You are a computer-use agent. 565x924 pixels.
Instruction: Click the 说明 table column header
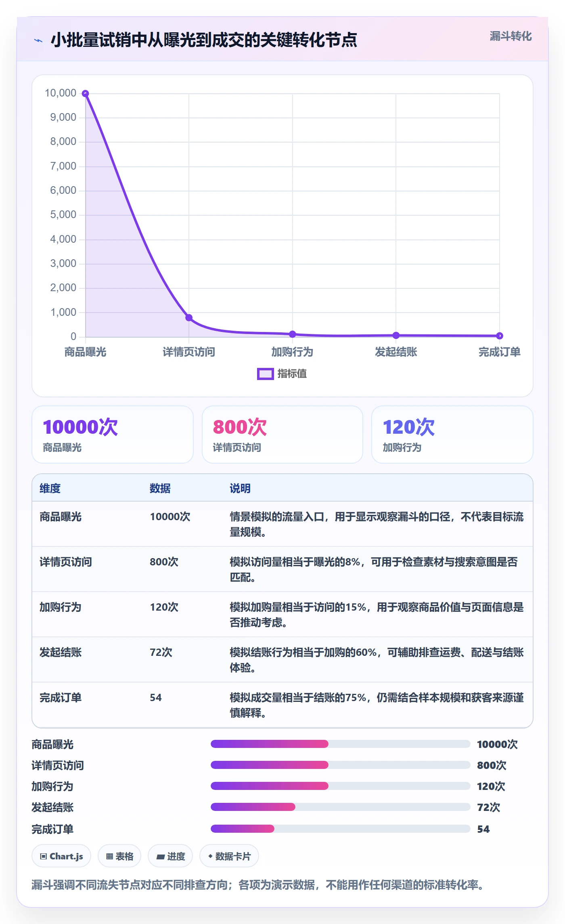coord(240,489)
